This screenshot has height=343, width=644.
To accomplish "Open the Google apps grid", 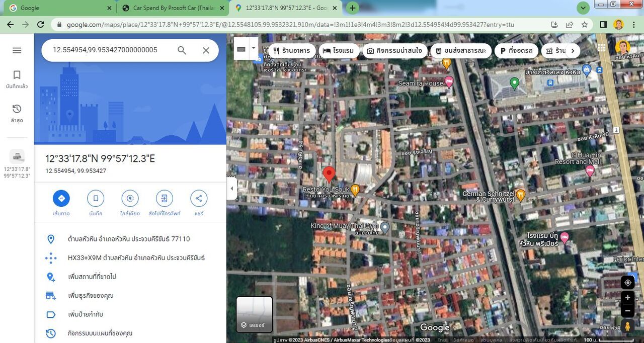I will click(601, 48).
